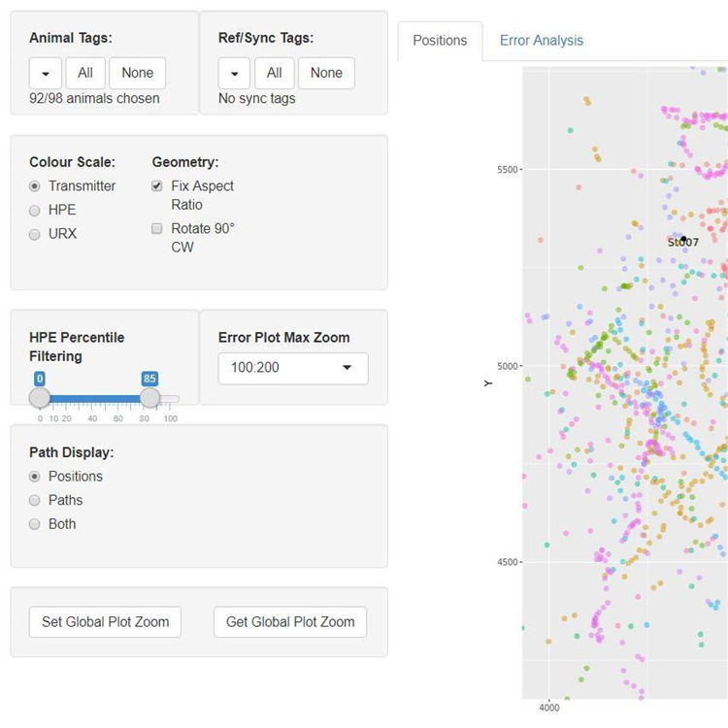This screenshot has width=728, height=728.
Task: Select Both in Path Display
Action: [35, 524]
